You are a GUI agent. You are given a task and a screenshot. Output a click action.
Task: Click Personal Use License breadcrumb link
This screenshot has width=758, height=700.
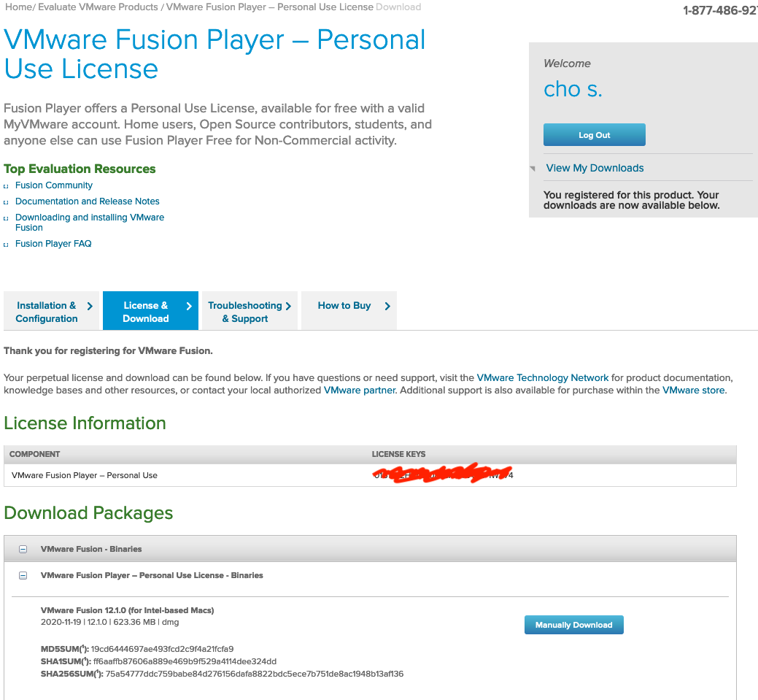[x=270, y=7]
